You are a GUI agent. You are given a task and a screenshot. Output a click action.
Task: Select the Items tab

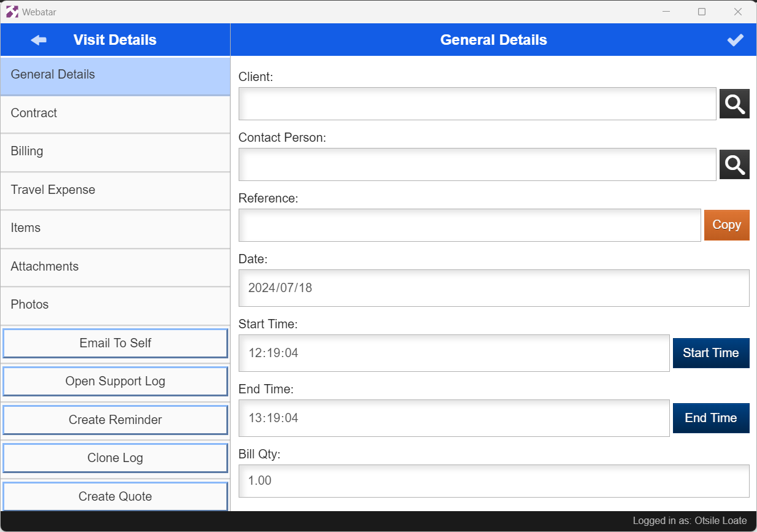tap(115, 228)
